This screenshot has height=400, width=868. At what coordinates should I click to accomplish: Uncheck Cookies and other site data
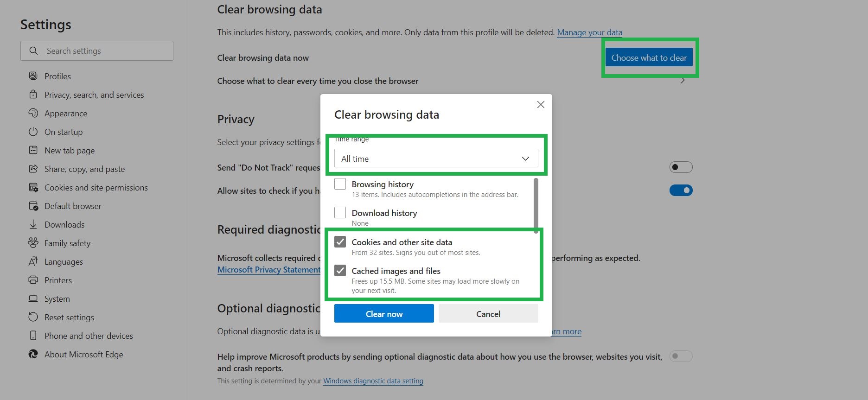(340, 242)
